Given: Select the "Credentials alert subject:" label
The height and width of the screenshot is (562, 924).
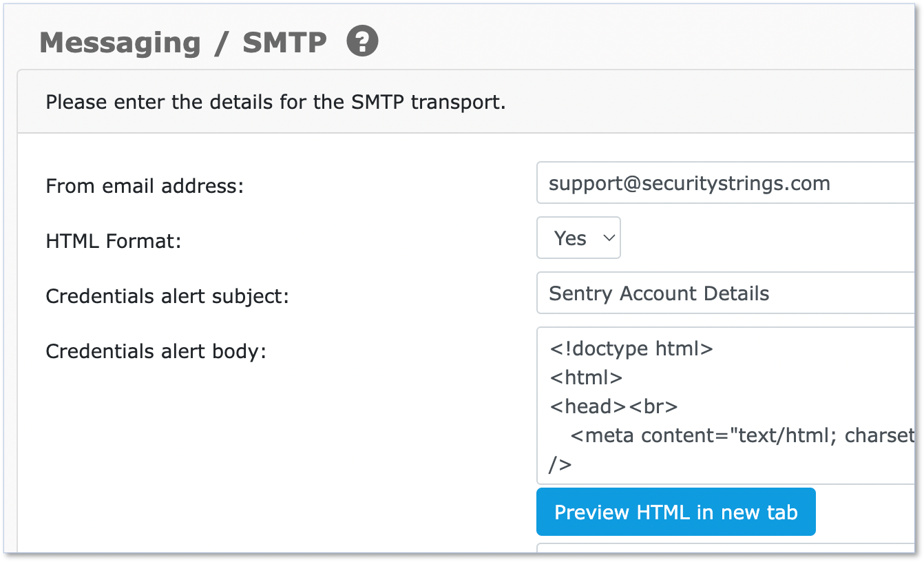Looking at the screenshot, I should [x=167, y=296].
